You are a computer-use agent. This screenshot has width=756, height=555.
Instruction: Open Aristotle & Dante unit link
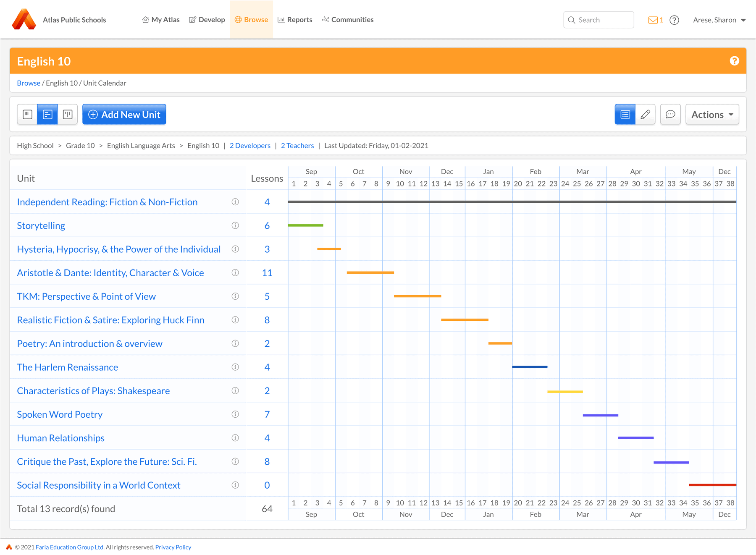110,273
